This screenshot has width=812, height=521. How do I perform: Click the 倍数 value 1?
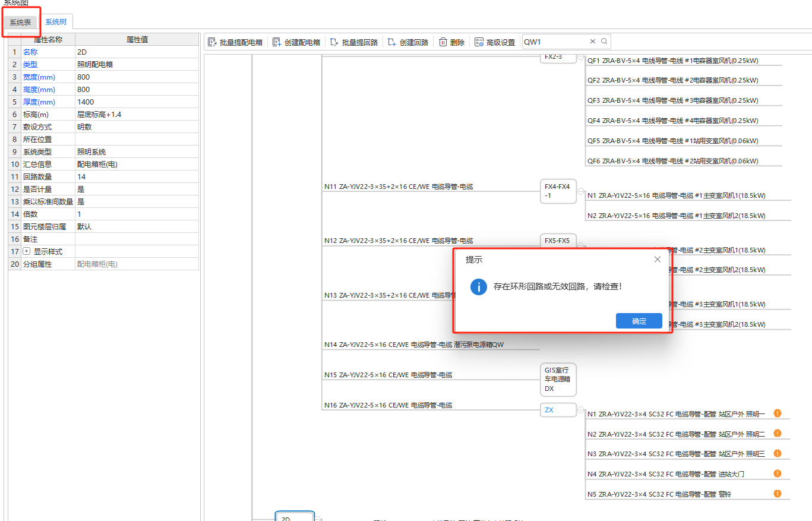tap(137, 214)
